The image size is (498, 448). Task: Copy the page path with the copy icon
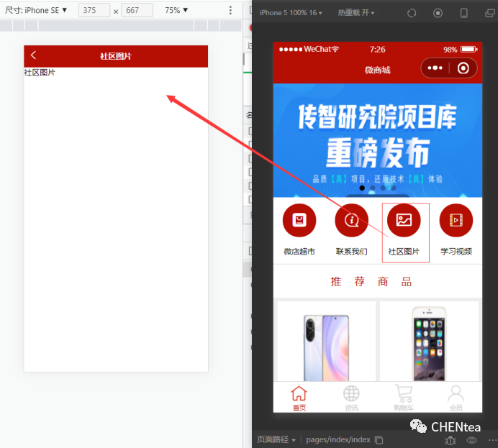point(379,440)
